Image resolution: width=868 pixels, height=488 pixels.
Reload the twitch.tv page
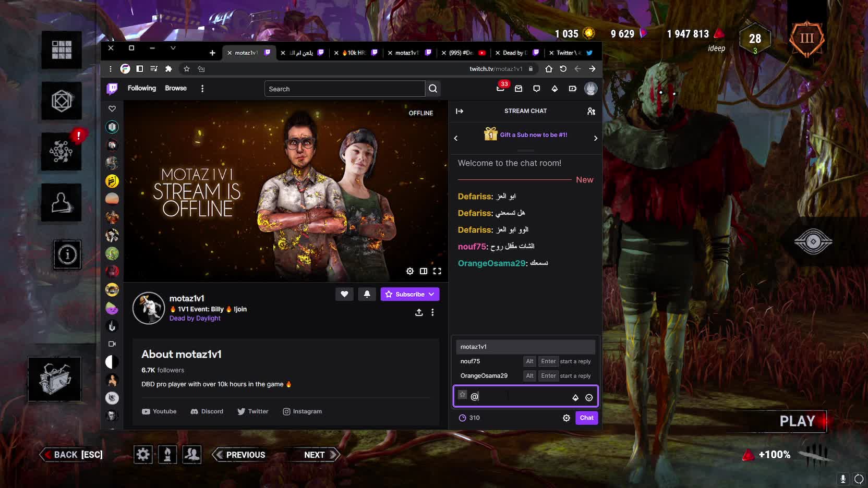click(563, 69)
